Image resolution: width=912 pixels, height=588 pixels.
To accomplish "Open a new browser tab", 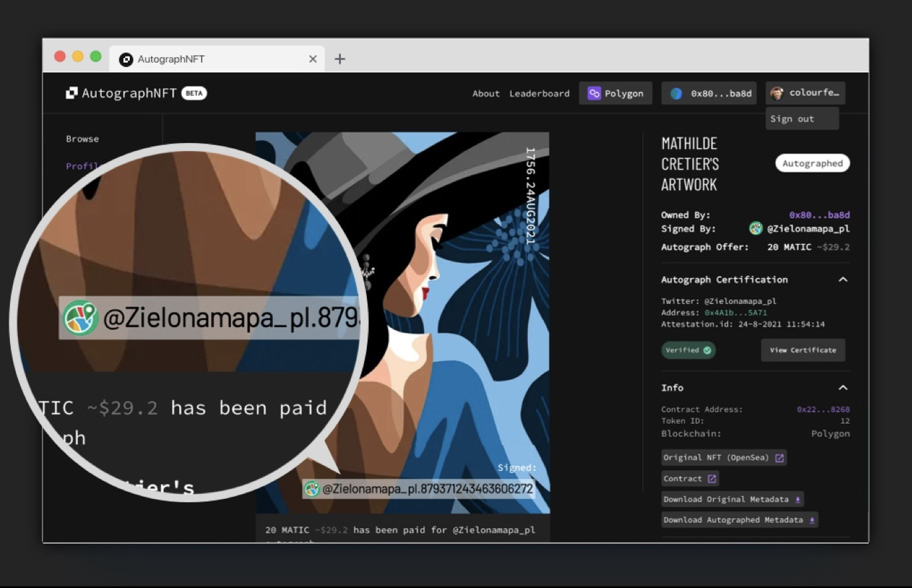I will coord(340,59).
